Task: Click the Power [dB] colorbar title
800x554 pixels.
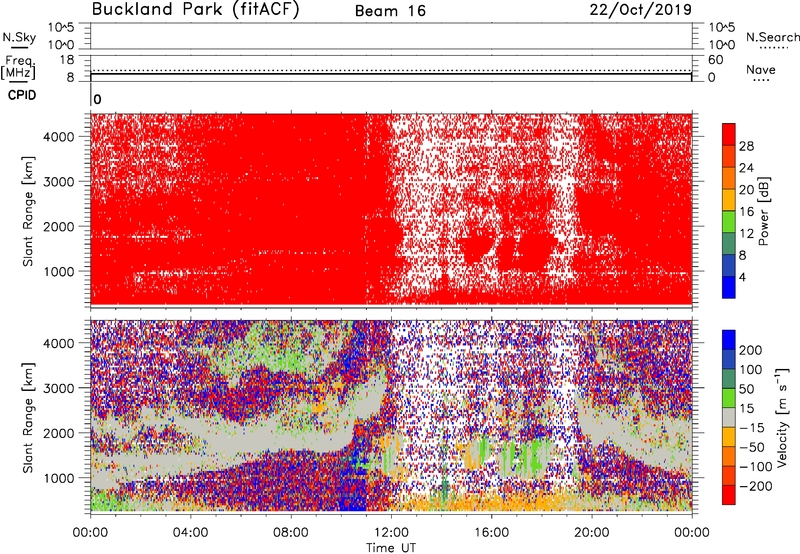Action: coord(764,211)
